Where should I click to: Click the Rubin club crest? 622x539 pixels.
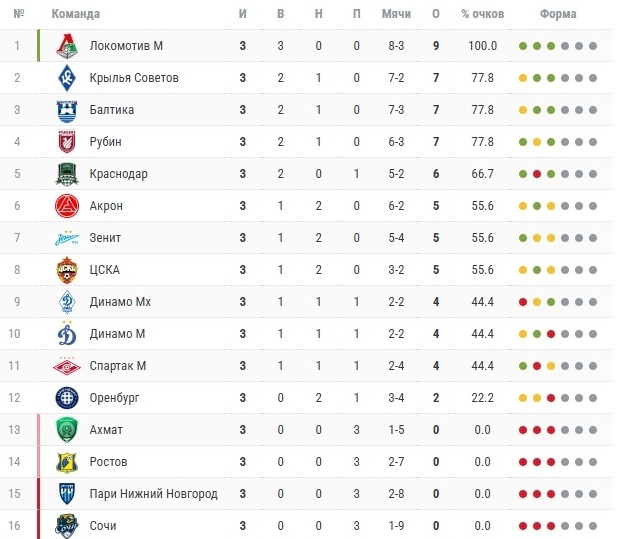[x=67, y=142]
